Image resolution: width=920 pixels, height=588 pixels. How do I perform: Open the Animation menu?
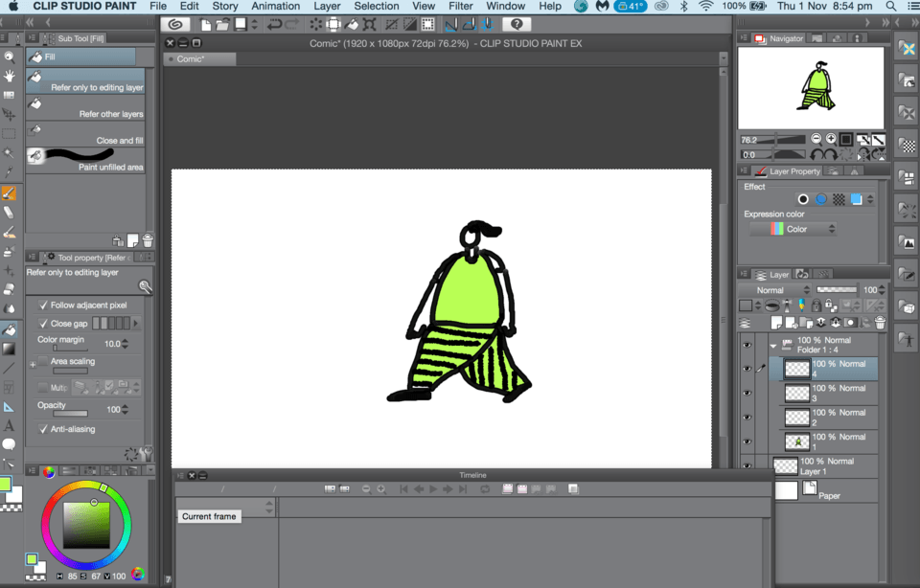tap(275, 6)
